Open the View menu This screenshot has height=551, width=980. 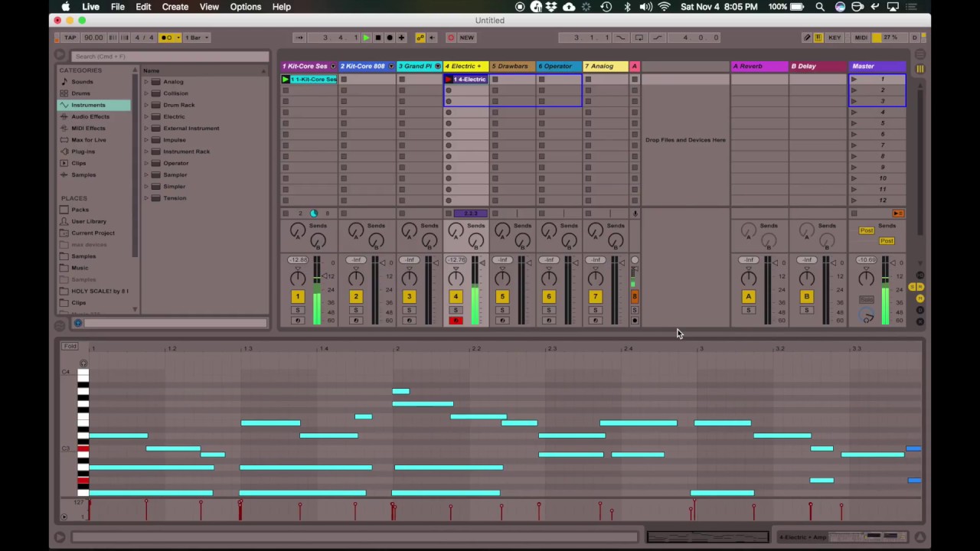tap(209, 7)
